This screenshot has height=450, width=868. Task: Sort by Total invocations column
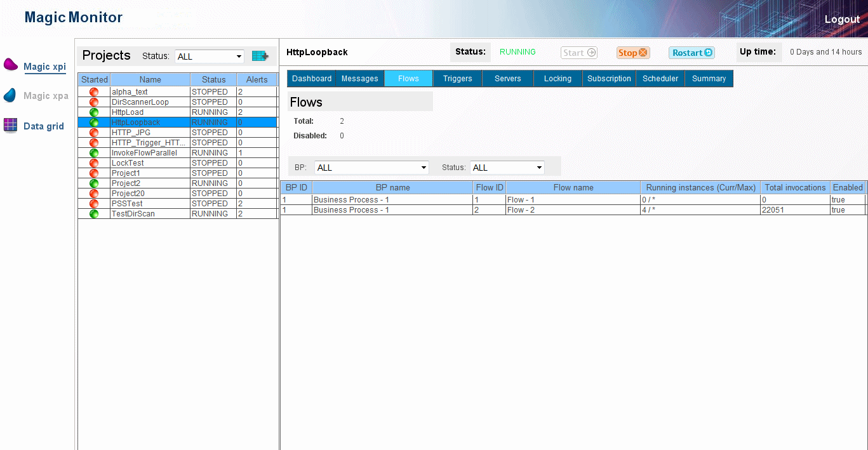point(796,187)
